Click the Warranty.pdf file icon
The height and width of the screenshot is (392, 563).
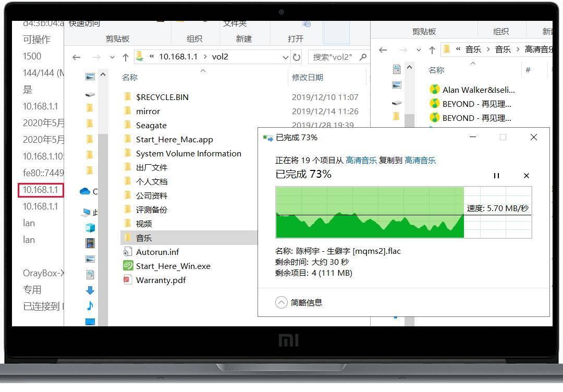(127, 280)
